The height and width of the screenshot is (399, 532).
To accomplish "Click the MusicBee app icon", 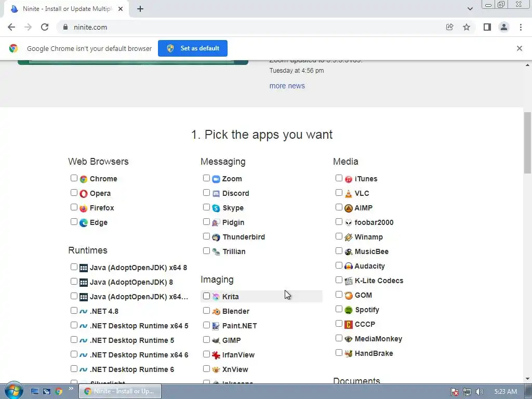I will 349,252.
